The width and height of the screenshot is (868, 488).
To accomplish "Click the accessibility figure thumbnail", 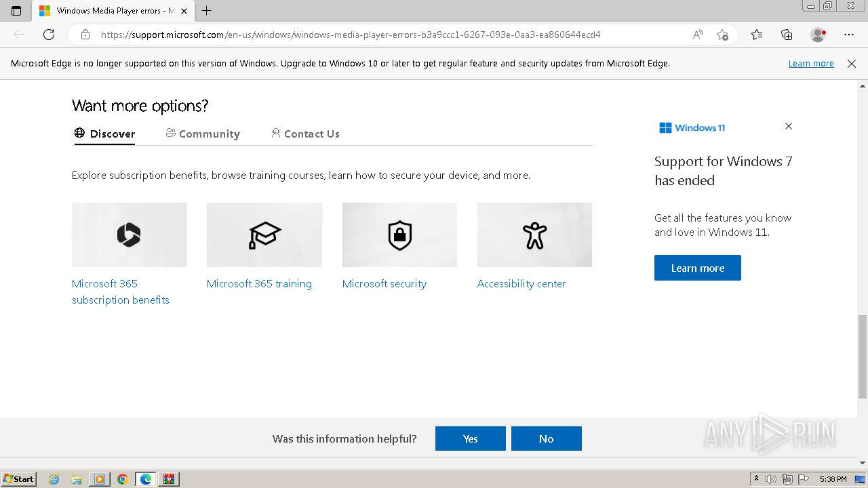I will coord(534,235).
